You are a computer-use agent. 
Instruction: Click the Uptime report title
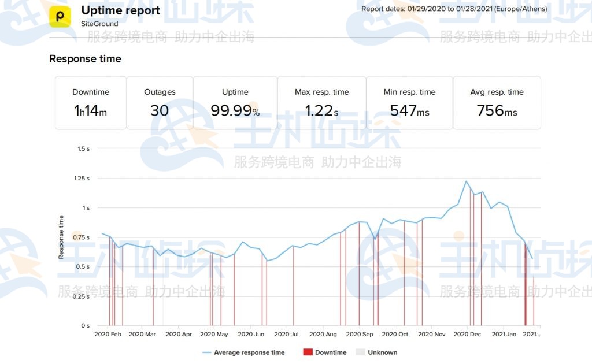(120, 10)
